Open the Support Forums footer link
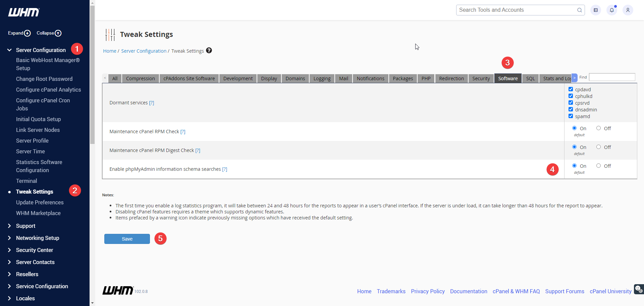 pos(565,291)
